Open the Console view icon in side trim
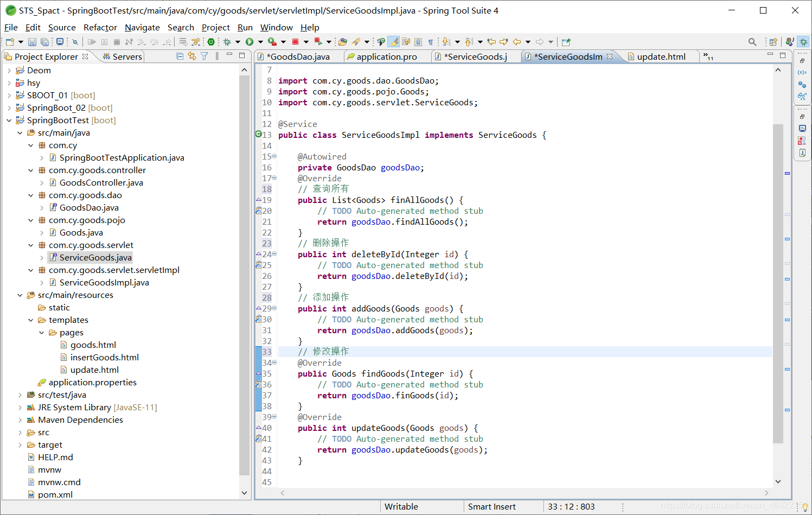This screenshot has width=812, height=515. [802, 129]
